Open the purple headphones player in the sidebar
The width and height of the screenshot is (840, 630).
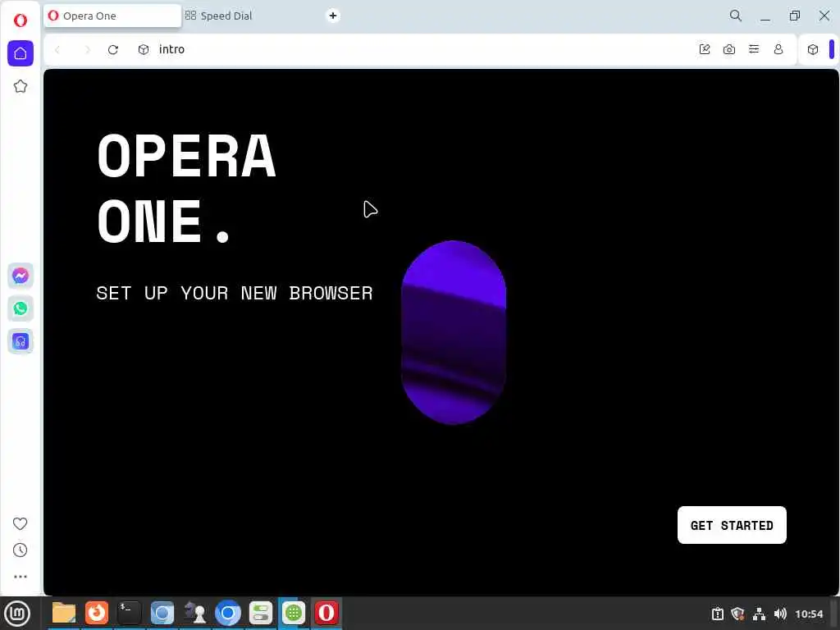[x=21, y=341]
